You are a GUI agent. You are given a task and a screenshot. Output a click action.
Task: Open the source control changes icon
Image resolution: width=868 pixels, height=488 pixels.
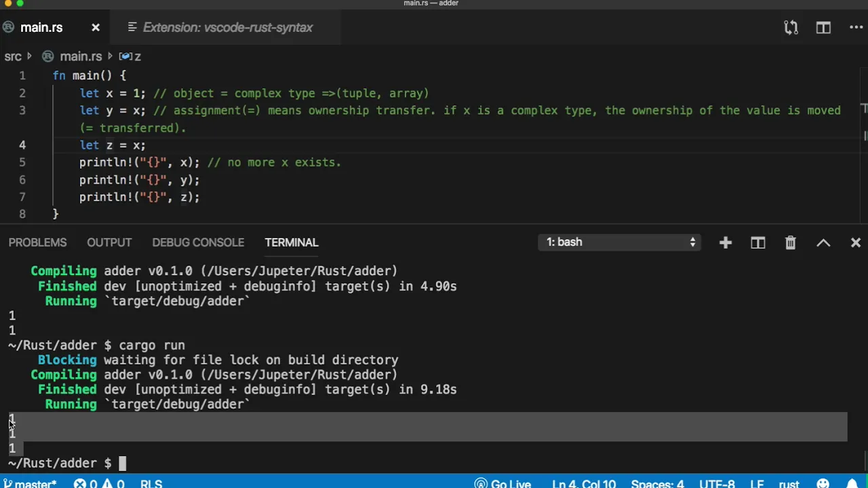791,28
